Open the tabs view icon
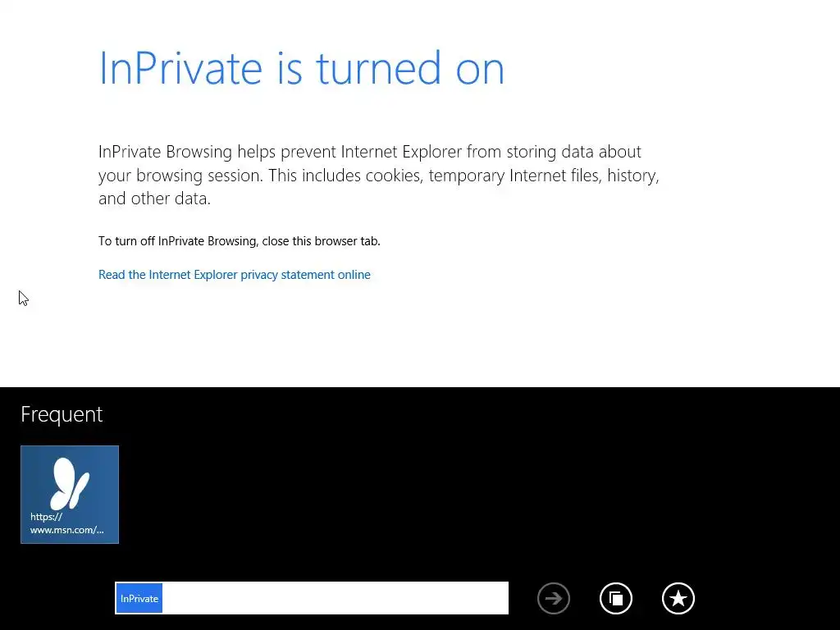The width and height of the screenshot is (840, 630). 616,598
